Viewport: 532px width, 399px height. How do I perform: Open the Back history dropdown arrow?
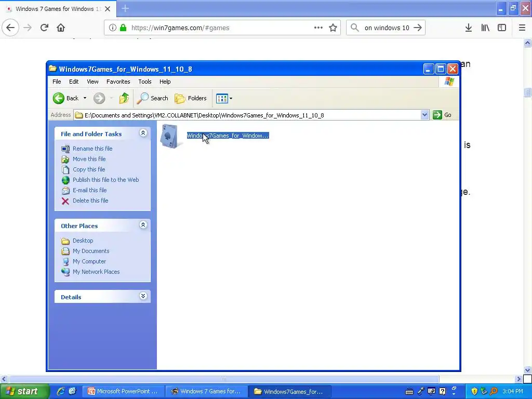(x=85, y=98)
